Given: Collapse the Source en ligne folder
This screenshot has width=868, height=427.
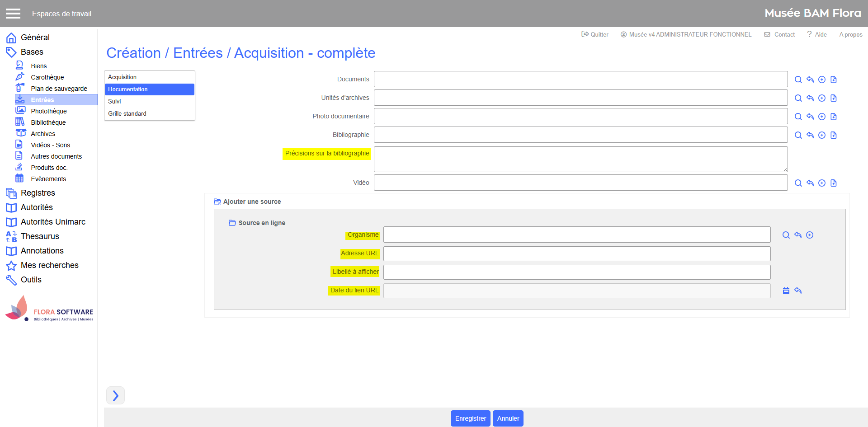Looking at the screenshot, I should tap(232, 223).
